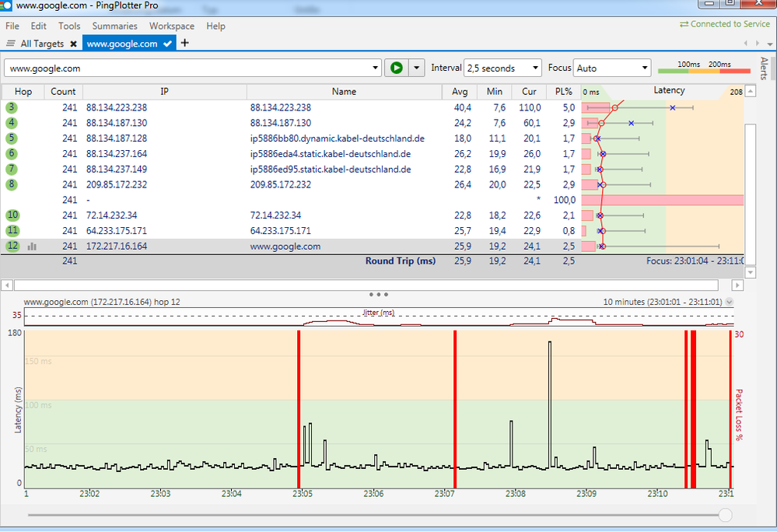Image resolution: width=777 pixels, height=532 pixels.
Task: Click the latency color scale legend
Action: tap(703, 68)
